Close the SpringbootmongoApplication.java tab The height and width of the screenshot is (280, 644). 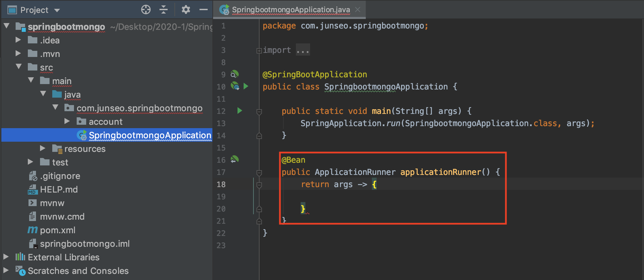(358, 9)
